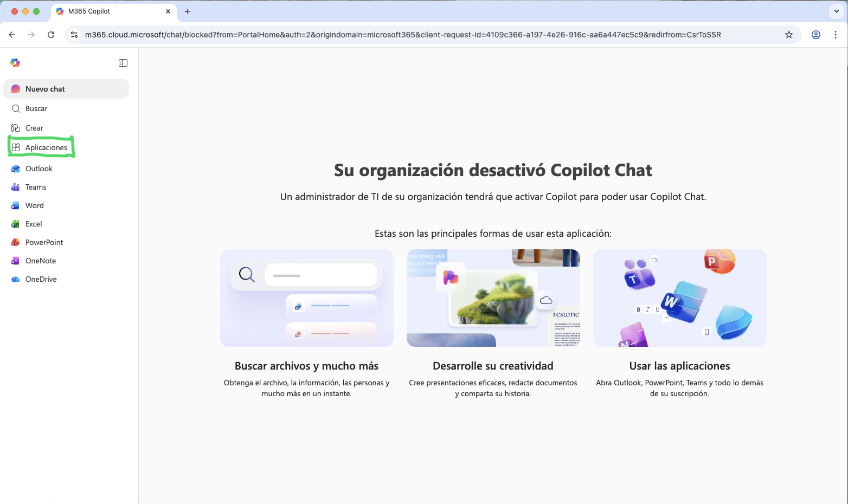Viewport: 848px width, 504px height.
Task: Go back with browser back arrow
Action: coord(12,35)
